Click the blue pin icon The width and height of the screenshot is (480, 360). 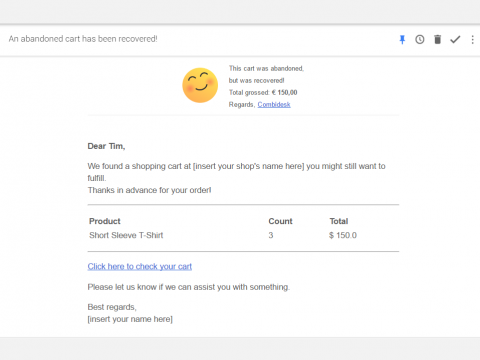(402, 40)
